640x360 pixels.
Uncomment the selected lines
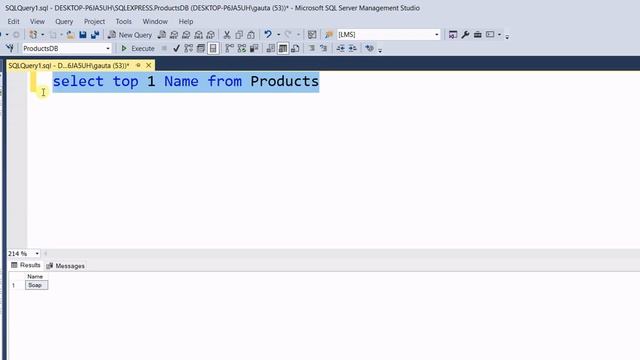tap(324, 48)
